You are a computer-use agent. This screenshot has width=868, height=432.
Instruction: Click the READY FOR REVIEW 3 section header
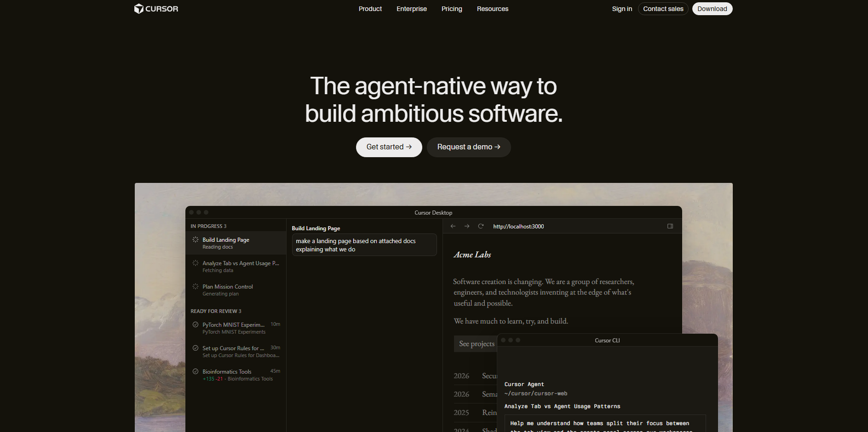tap(216, 311)
